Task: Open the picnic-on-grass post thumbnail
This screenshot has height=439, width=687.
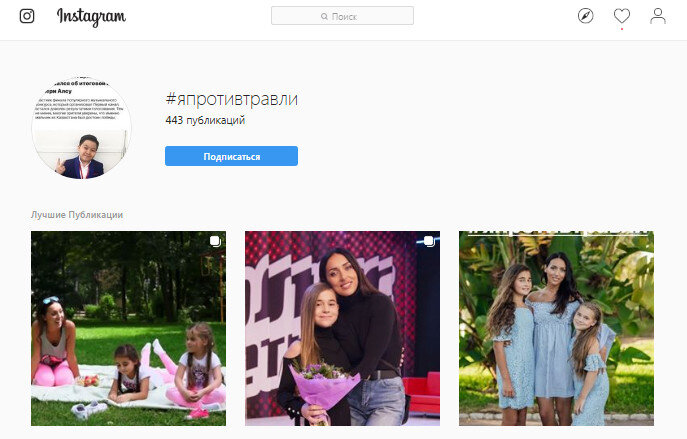Action: pos(128,329)
